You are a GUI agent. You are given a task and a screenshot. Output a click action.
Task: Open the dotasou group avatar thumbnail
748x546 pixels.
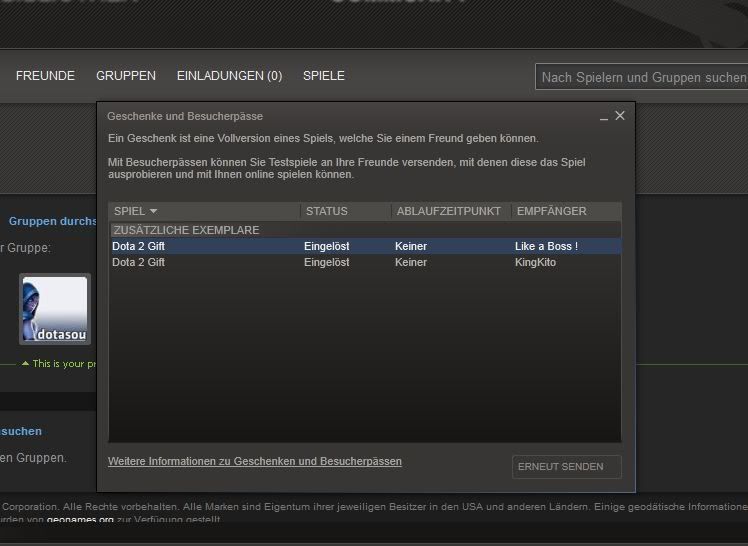coord(55,309)
